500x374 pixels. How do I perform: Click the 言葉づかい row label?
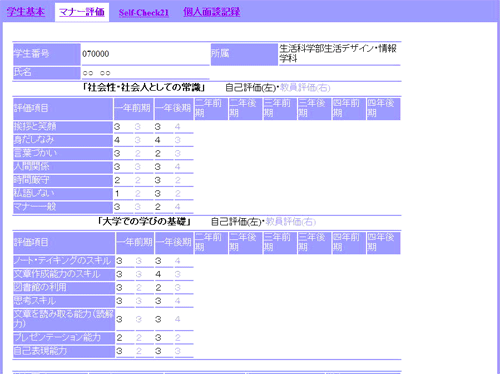[63, 153]
